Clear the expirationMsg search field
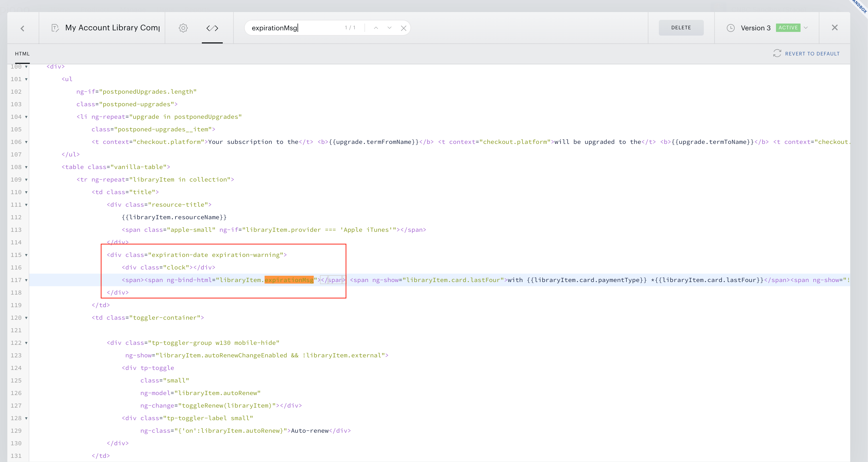Image resolution: width=868 pixels, height=462 pixels. tap(404, 28)
